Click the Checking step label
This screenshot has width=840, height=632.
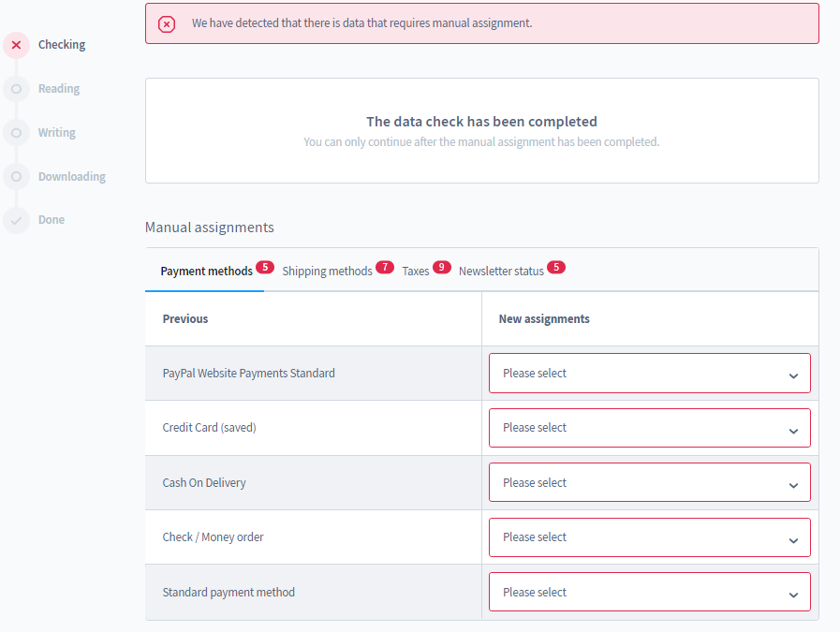click(x=62, y=45)
